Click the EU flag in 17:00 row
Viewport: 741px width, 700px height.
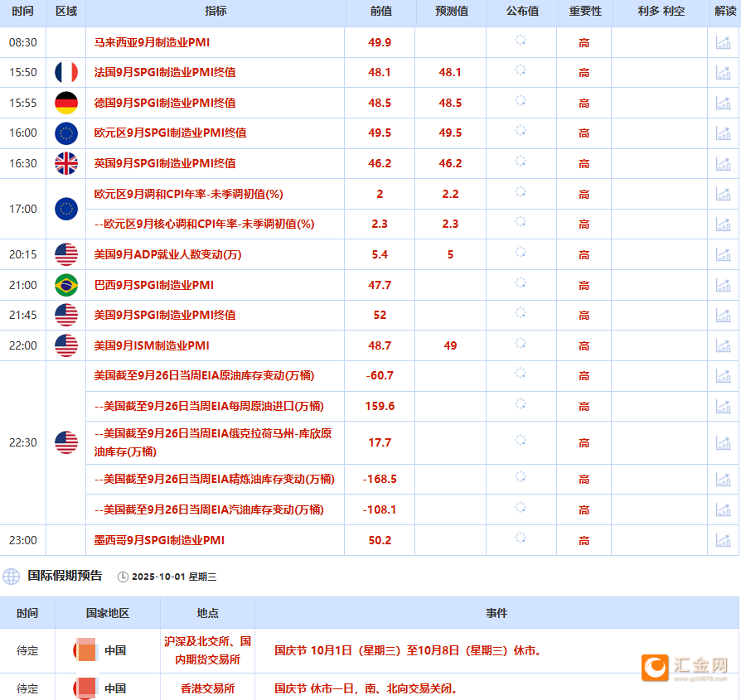[66, 209]
